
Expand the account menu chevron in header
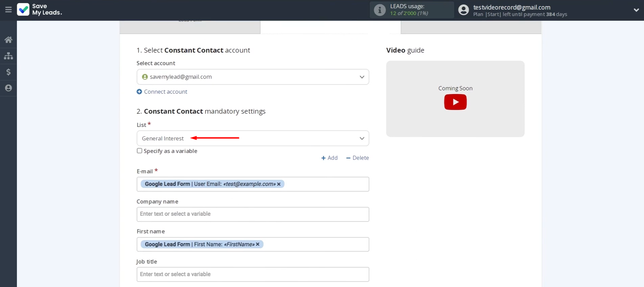[636, 10]
